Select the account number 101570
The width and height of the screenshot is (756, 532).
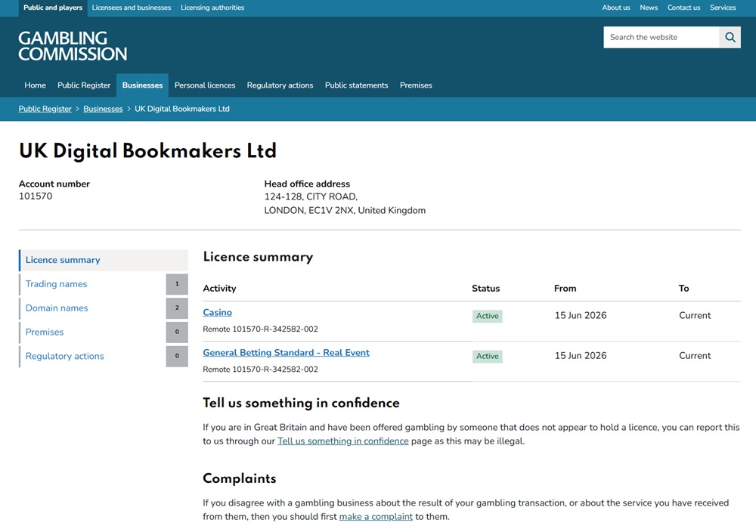tap(36, 196)
